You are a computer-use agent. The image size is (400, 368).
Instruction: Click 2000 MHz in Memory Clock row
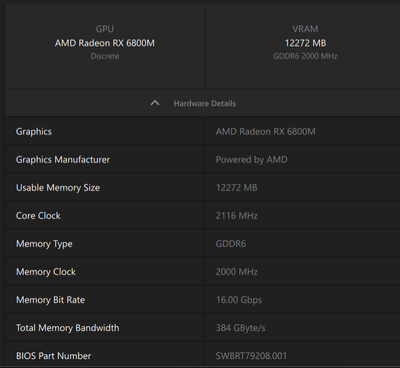click(x=237, y=272)
